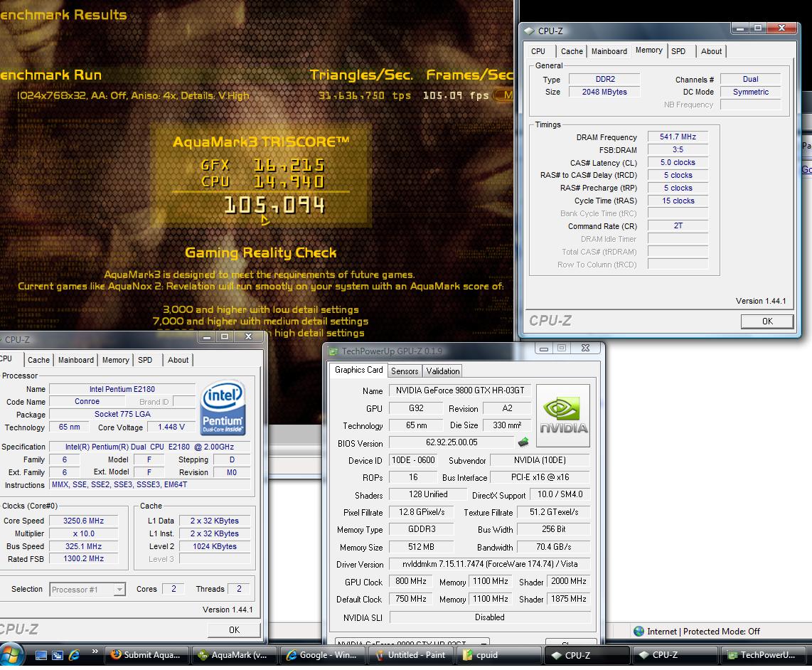This screenshot has width=812, height=670.
Task: Click the processor name Intel Pentium E2180
Action: [x=122, y=389]
